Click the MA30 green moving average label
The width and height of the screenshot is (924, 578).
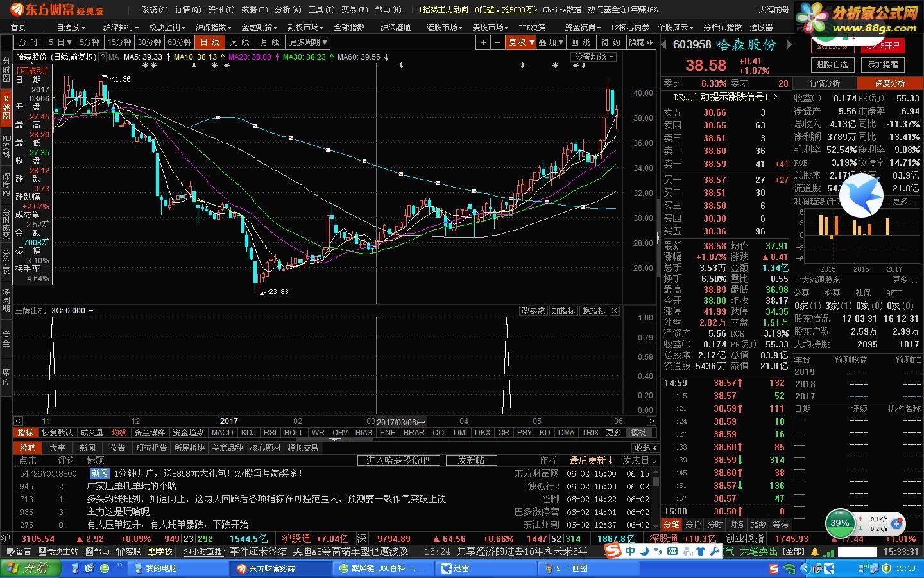coord(304,57)
